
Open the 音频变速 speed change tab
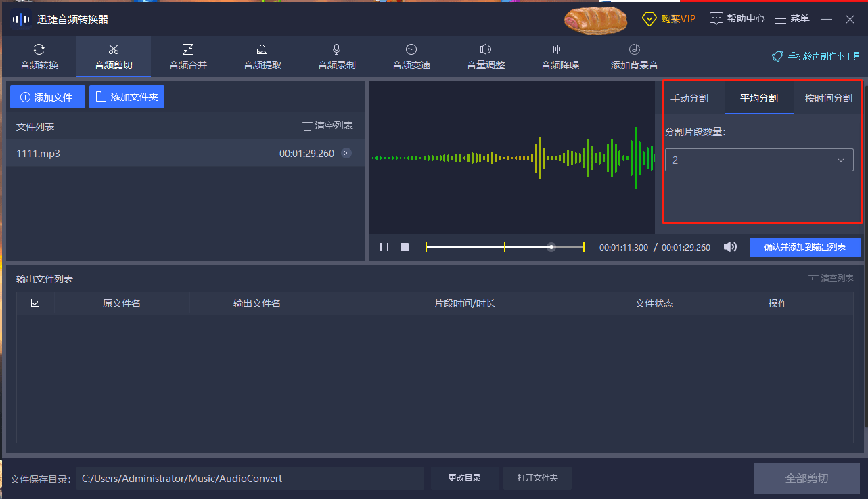[x=411, y=57]
